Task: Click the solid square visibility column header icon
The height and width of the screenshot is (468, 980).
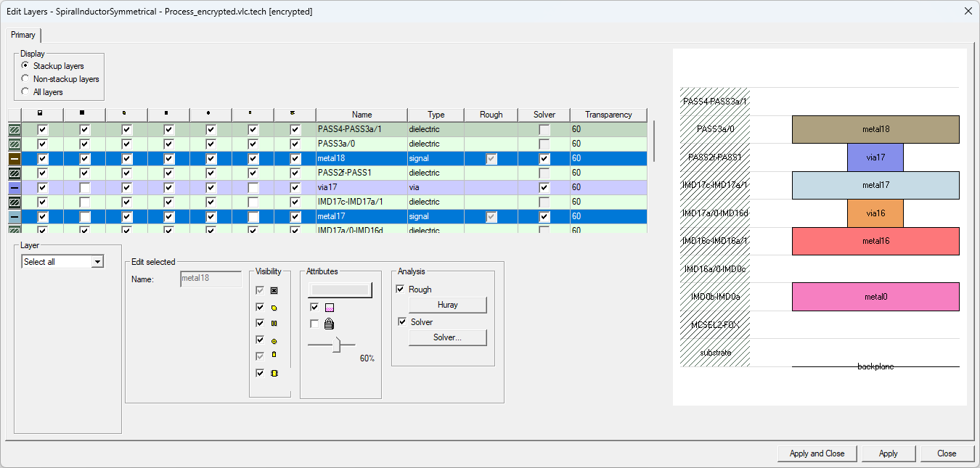Action: [x=83, y=114]
